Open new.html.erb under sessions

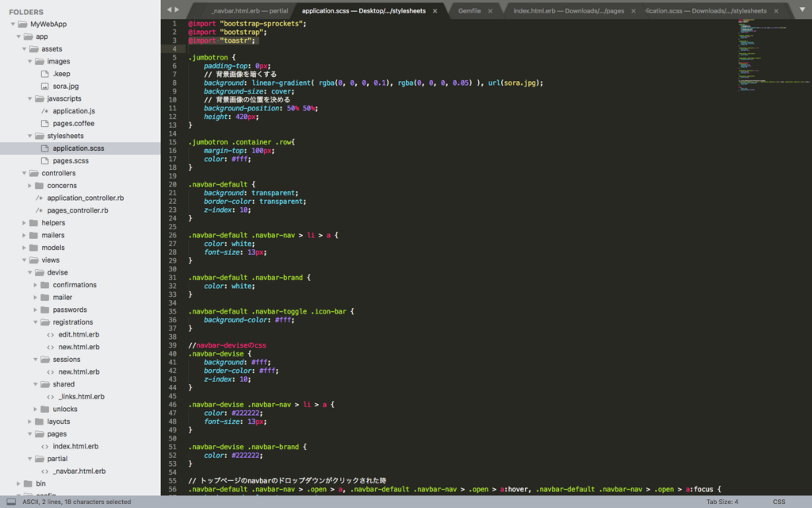tap(79, 372)
